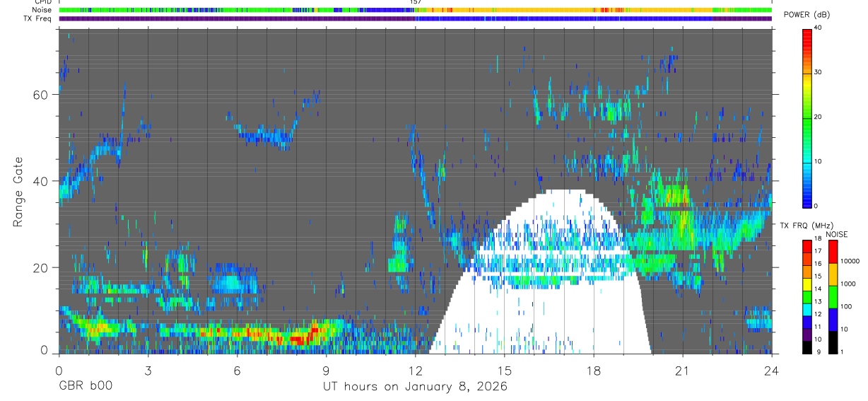Click the 60 tick on Range Gate axis

tap(41, 94)
